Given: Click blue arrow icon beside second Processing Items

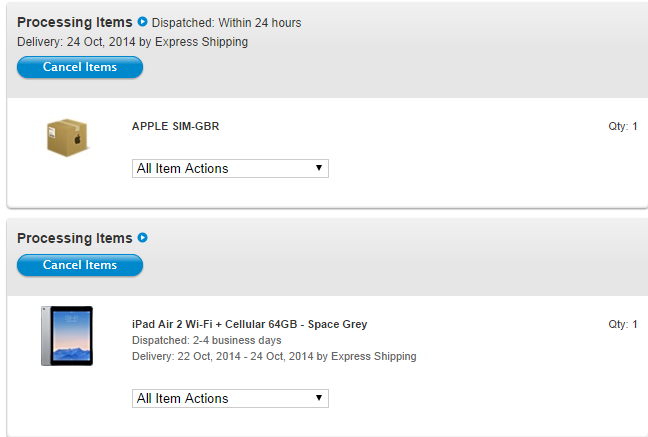Looking at the screenshot, I should 142,238.
